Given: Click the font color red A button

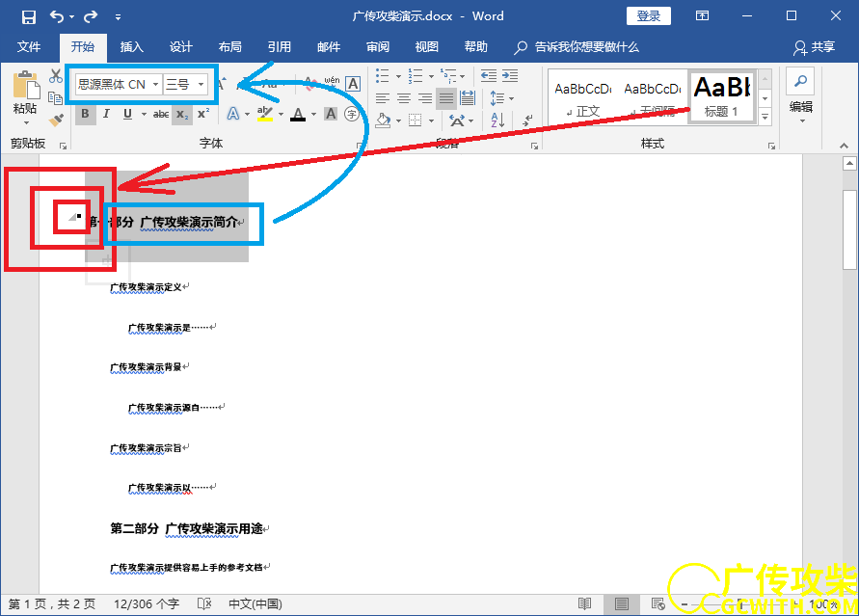Looking at the screenshot, I should pyautogui.click(x=298, y=115).
